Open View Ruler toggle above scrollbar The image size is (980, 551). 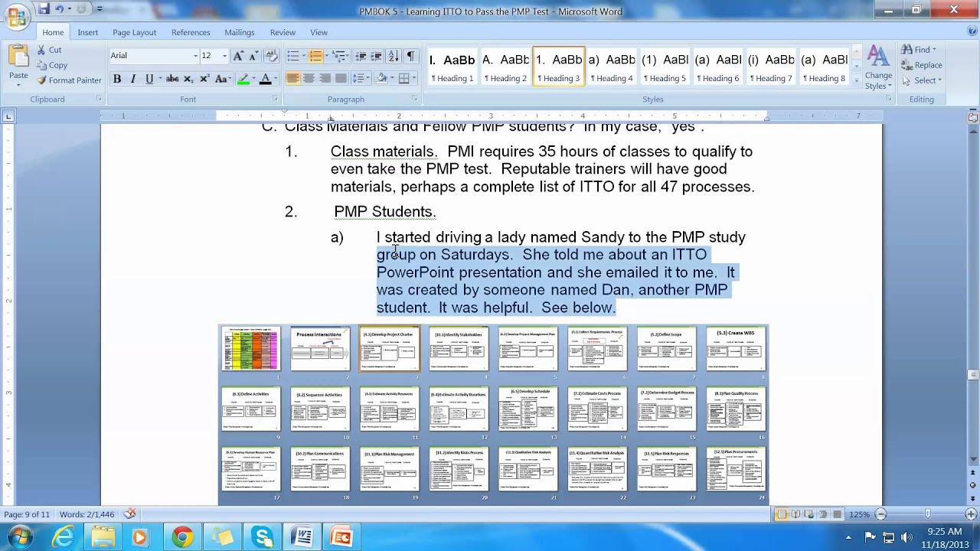tap(973, 117)
